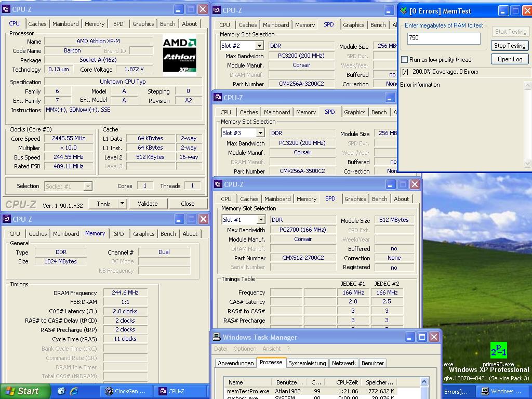Click title icon of the Slot #1 CPU-Z window
This screenshot has width=532, height=399.
coord(218,184)
